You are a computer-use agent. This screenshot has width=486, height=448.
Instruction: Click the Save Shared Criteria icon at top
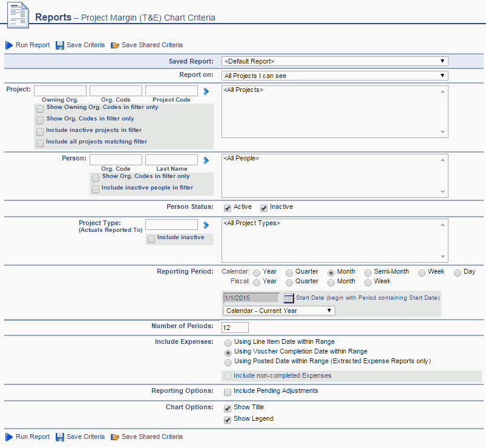click(x=115, y=45)
